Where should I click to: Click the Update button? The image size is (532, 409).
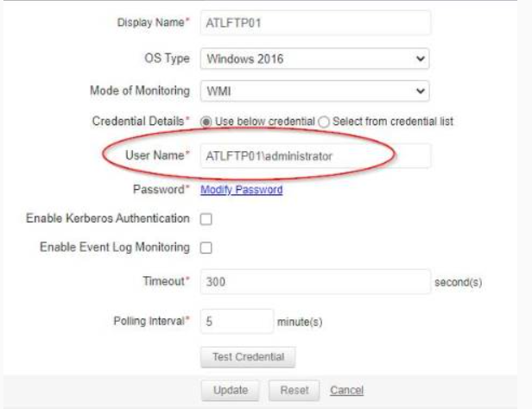pos(231,389)
